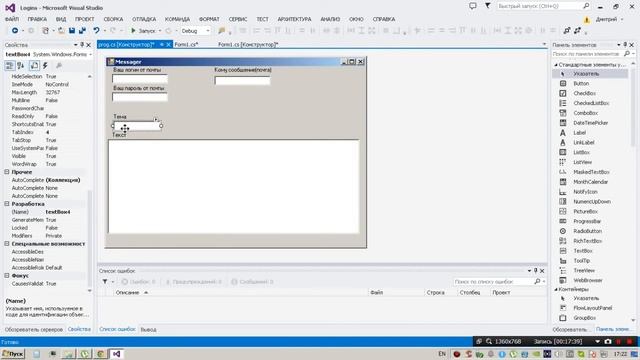Click the Navigate Backward toolbar icon
640x360 pixels.
[15, 31]
